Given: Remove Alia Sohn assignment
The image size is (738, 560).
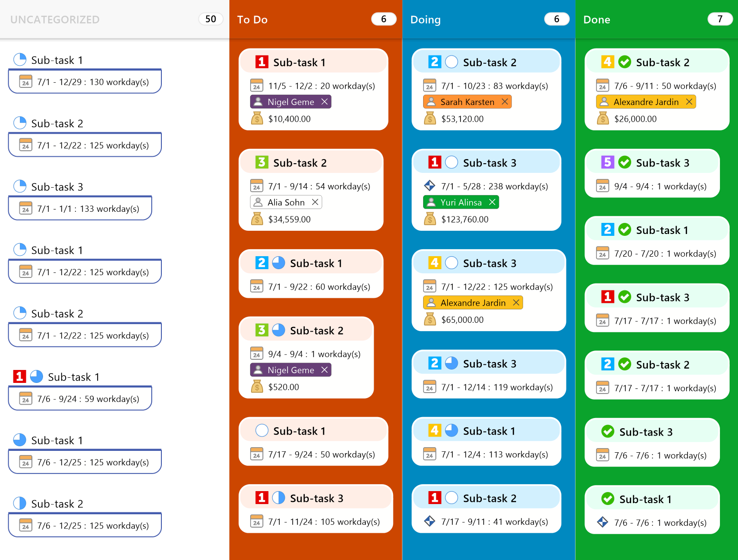Looking at the screenshot, I should tap(315, 202).
